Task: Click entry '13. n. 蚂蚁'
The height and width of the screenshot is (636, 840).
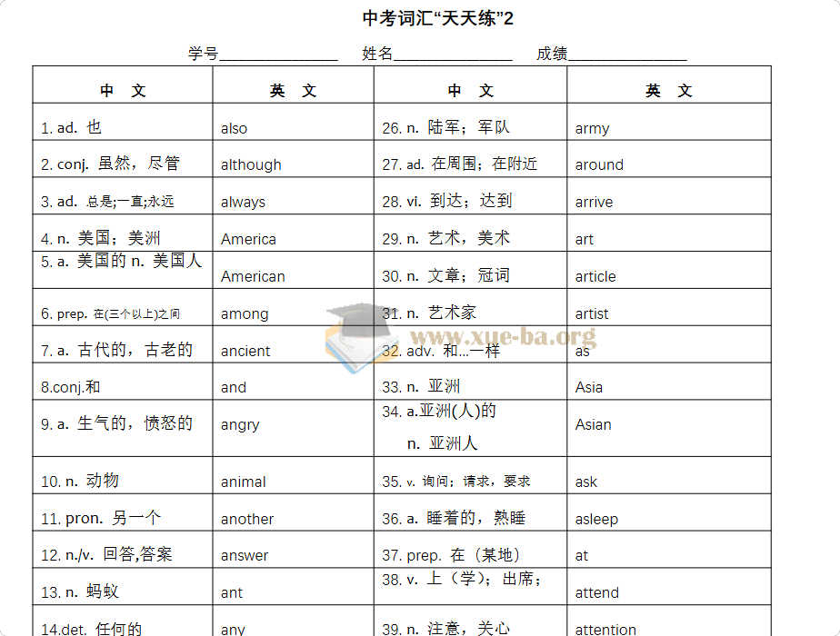Action: click(80, 592)
